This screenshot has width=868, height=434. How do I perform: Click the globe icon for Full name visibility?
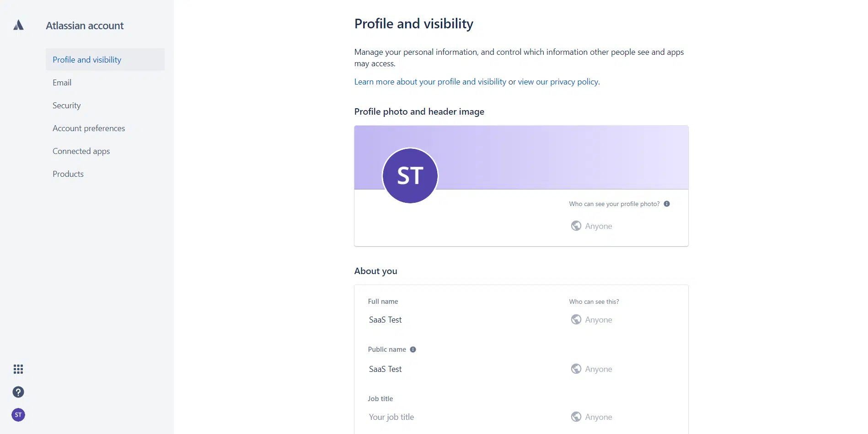click(x=576, y=319)
